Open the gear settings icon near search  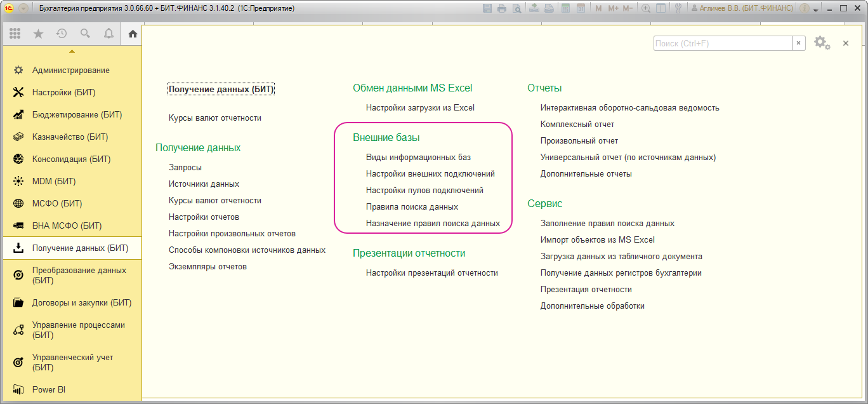coord(820,43)
